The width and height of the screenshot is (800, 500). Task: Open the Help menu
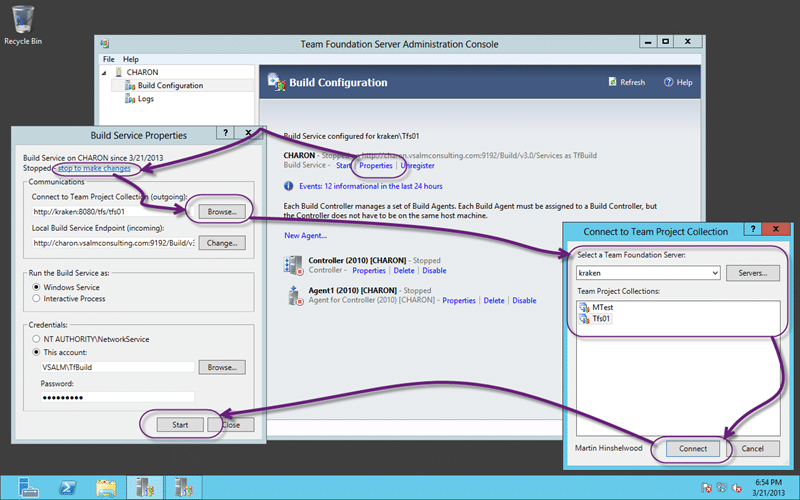pos(131,59)
